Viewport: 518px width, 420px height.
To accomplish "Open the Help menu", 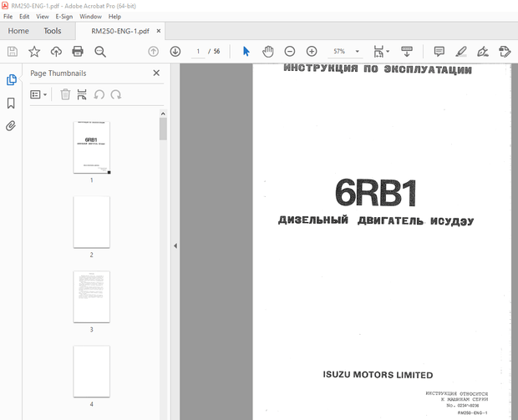I will 114,17.
